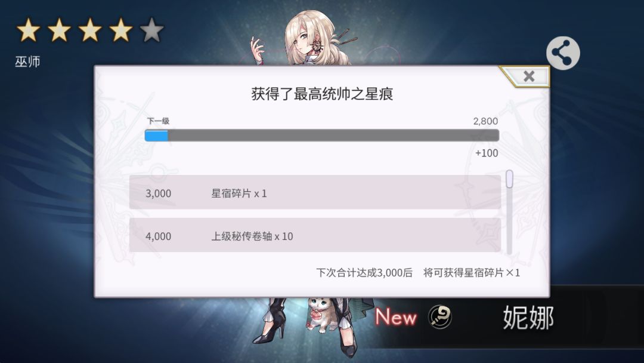Select the 4,000 上级秘传卷轴 reward row
Image resolution: width=644 pixels, height=363 pixels.
[315, 235]
